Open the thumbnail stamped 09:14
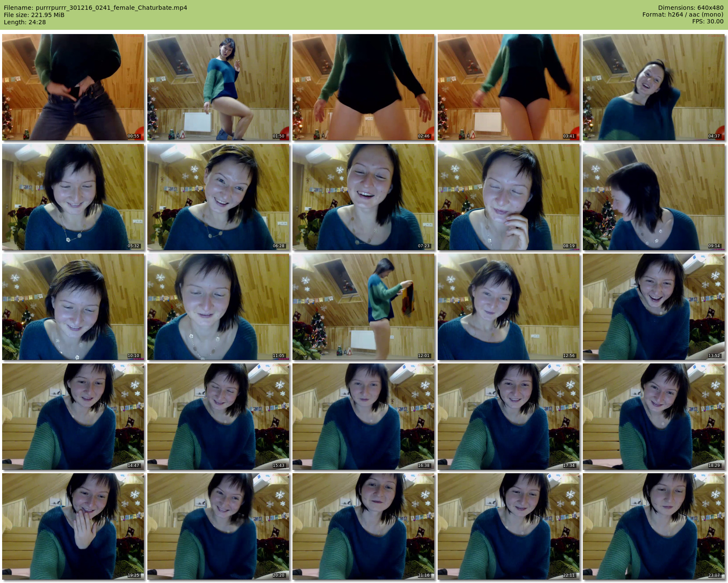Image resolution: width=728 pixels, height=583 pixels. pos(654,197)
